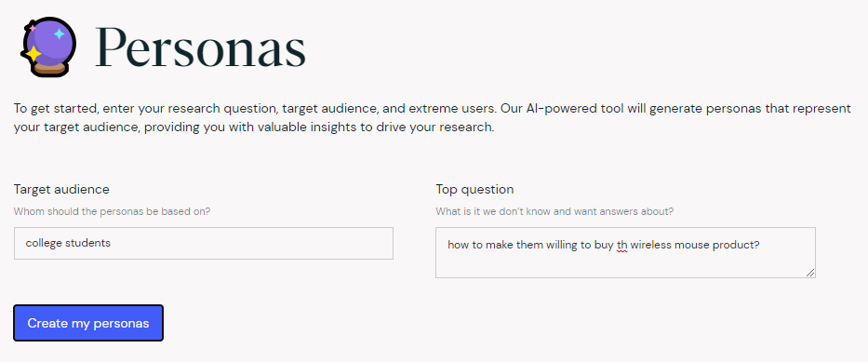Viewport: 868px width, 362px height.
Task: Click the blue sparkle on the crystal ball
Action: (60, 34)
